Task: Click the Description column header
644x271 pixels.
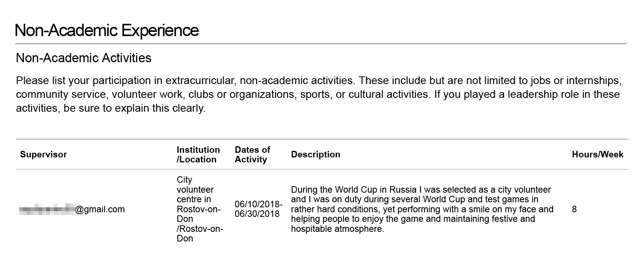Action: click(316, 154)
